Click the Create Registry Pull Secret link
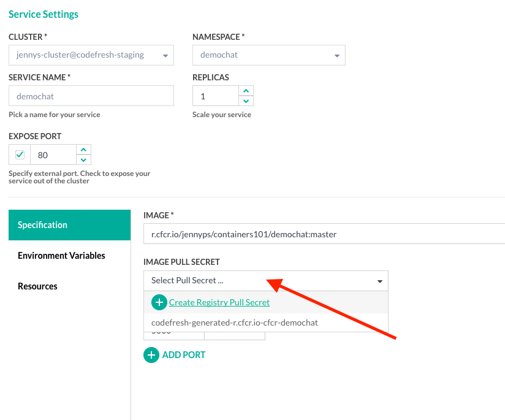The height and width of the screenshot is (420, 505). pyautogui.click(x=219, y=302)
